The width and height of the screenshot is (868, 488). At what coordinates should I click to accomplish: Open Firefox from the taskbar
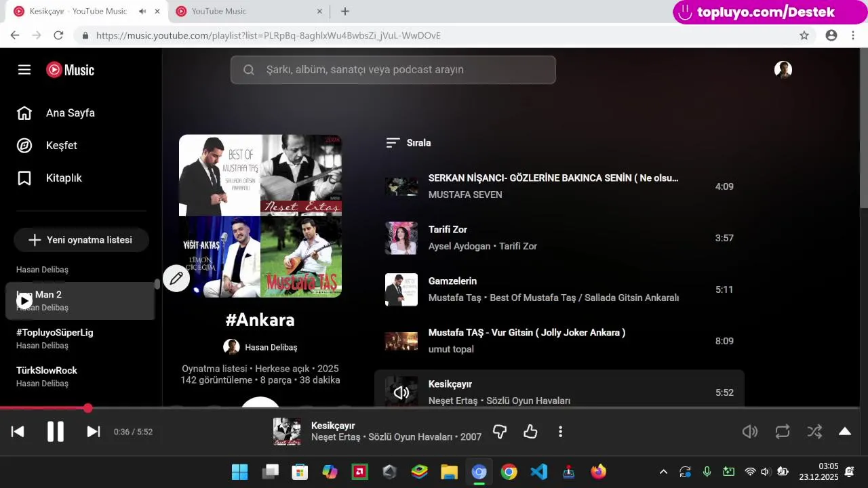coord(598,472)
